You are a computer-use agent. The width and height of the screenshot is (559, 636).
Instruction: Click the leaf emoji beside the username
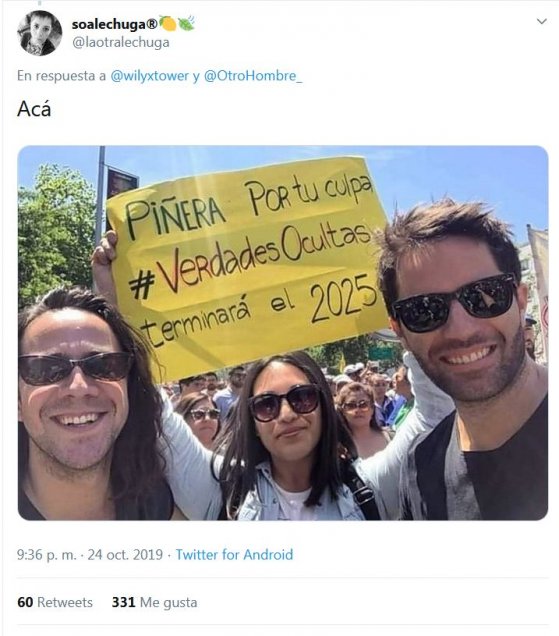(x=187, y=24)
